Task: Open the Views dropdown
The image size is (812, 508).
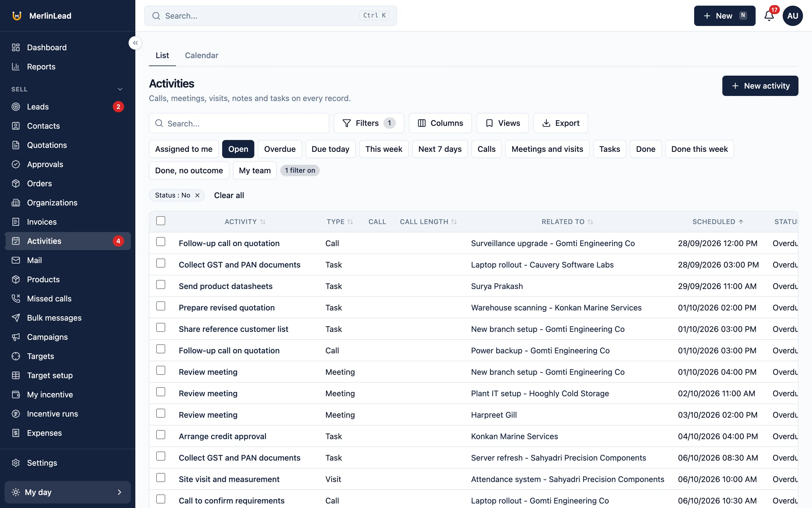Action: click(x=503, y=123)
